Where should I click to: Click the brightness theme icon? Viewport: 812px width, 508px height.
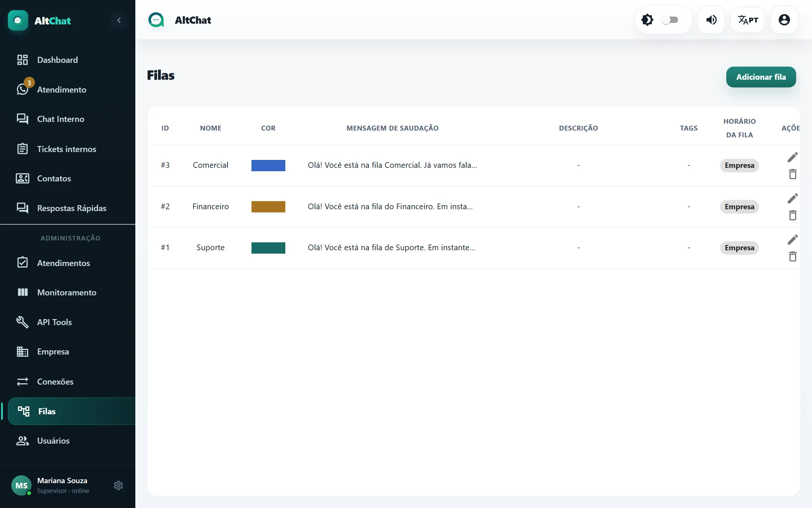(647, 20)
